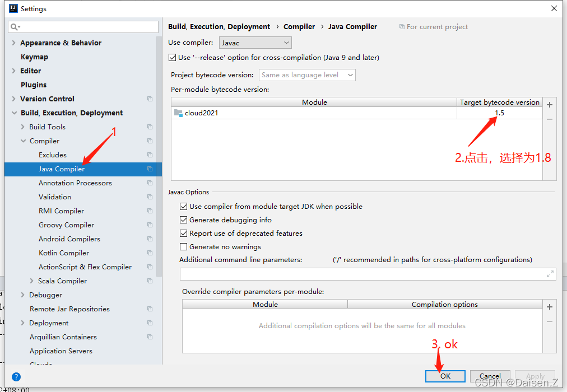The height and width of the screenshot is (392, 567).
Task: Select Groovy Compiler in the settings tree
Action: click(66, 225)
